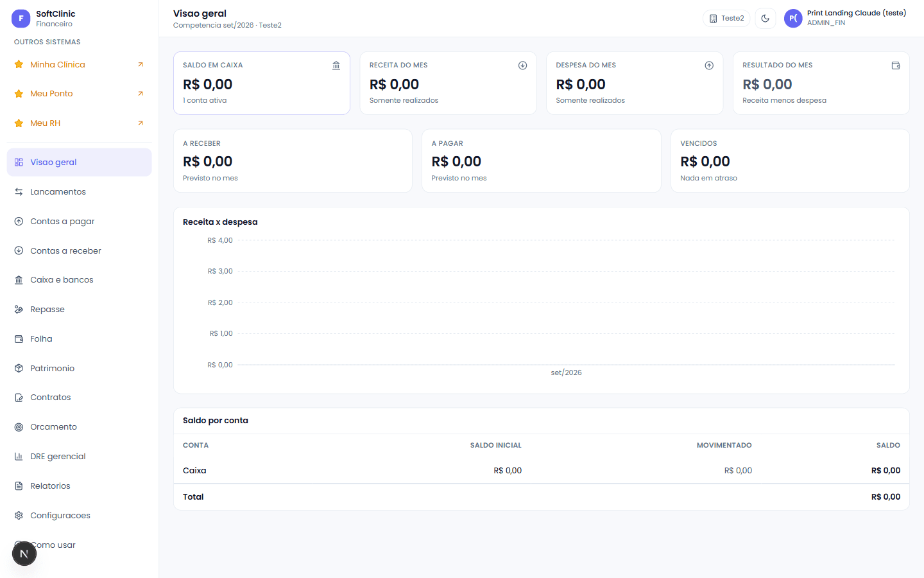
Task: Click the Minha Clinica star icon
Action: pos(19,64)
